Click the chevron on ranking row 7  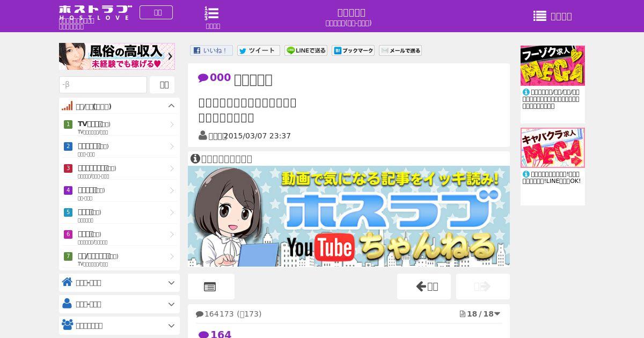tap(172, 256)
